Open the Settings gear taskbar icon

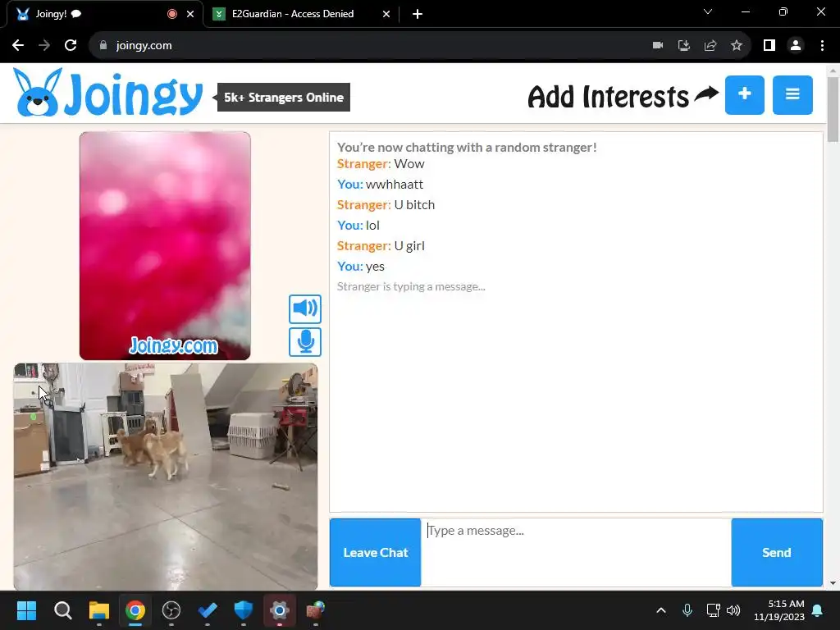coord(280,610)
